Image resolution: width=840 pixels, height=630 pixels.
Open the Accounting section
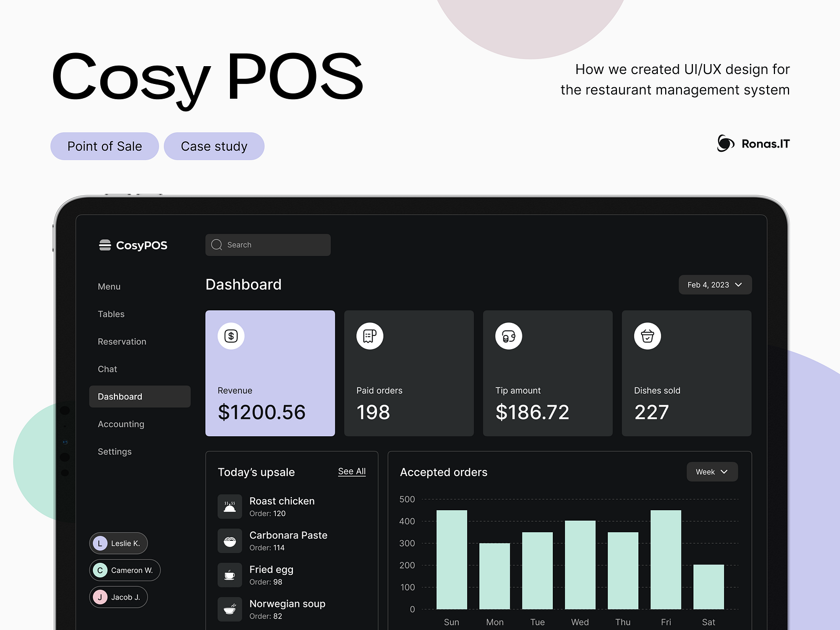click(121, 424)
